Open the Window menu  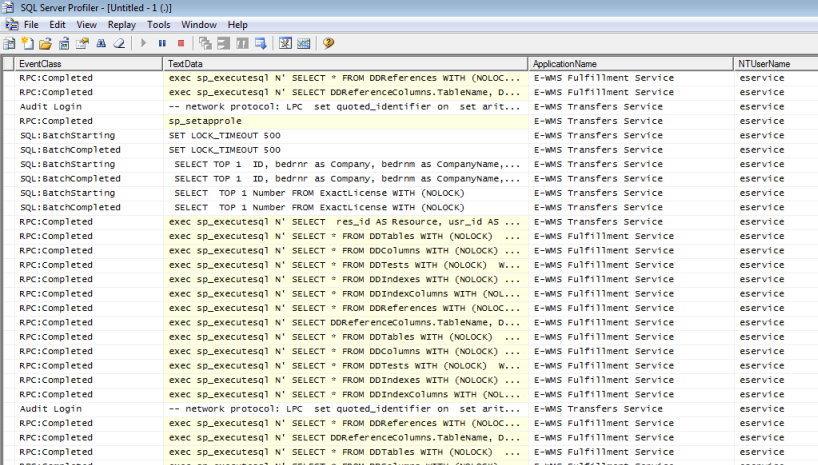click(199, 25)
